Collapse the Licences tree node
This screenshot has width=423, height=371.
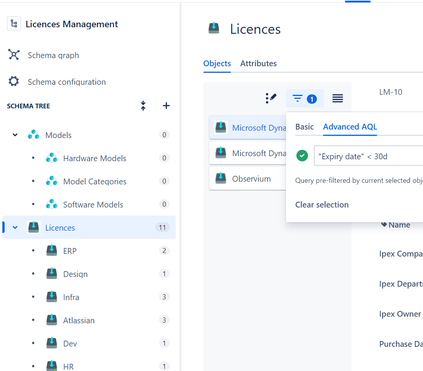tap(15, 227)
